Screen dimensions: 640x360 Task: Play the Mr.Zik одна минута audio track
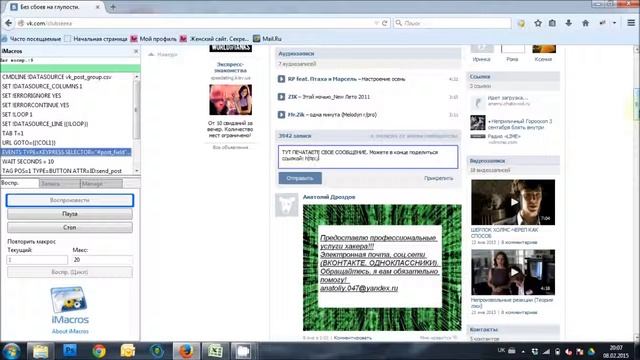tap(281, 115)
